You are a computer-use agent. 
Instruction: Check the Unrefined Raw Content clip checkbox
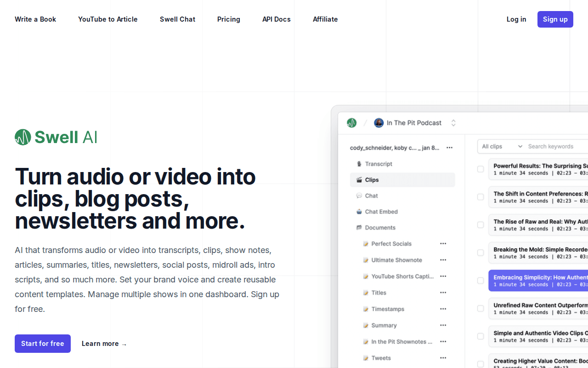pyautogui.click(x=481, y=309)
